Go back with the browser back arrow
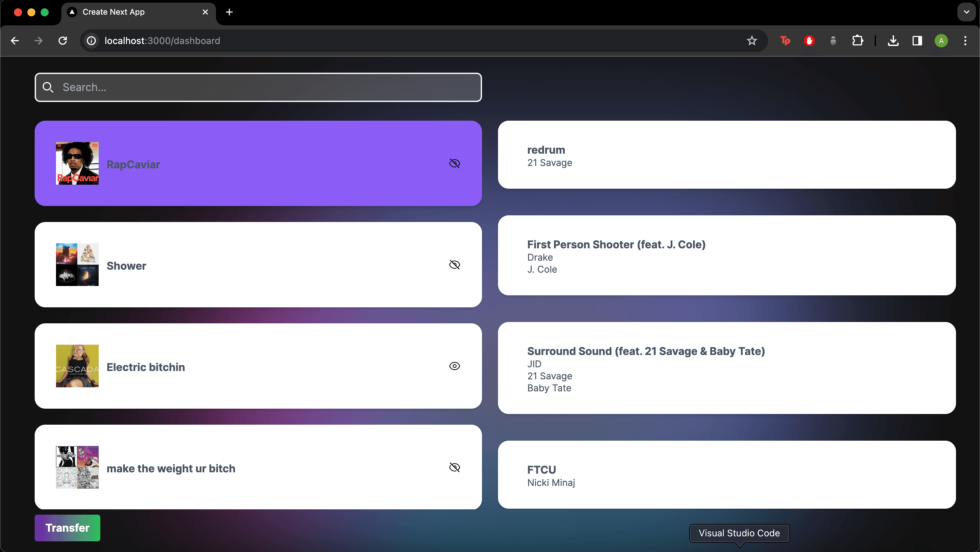This screenshot has height=552, width=980. click(15, 41)
